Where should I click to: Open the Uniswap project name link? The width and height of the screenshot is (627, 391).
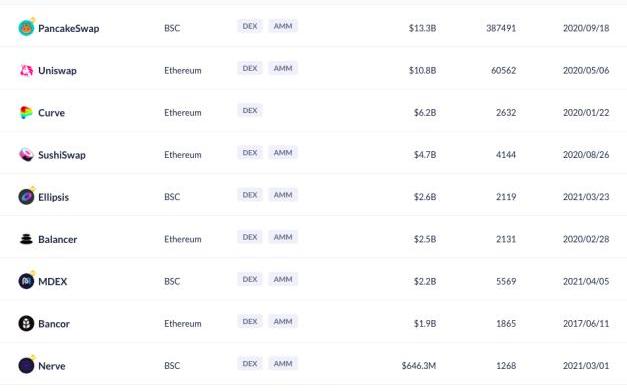(57, 70)
